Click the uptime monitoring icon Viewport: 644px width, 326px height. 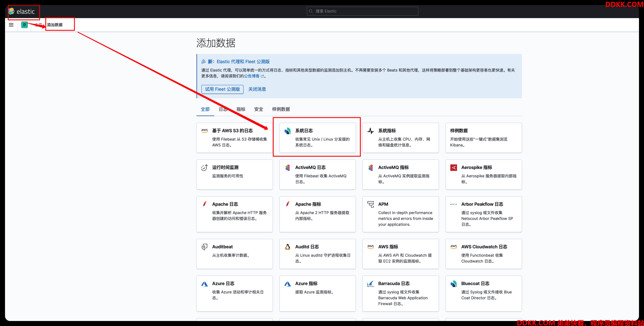click(x=205, y=167)
